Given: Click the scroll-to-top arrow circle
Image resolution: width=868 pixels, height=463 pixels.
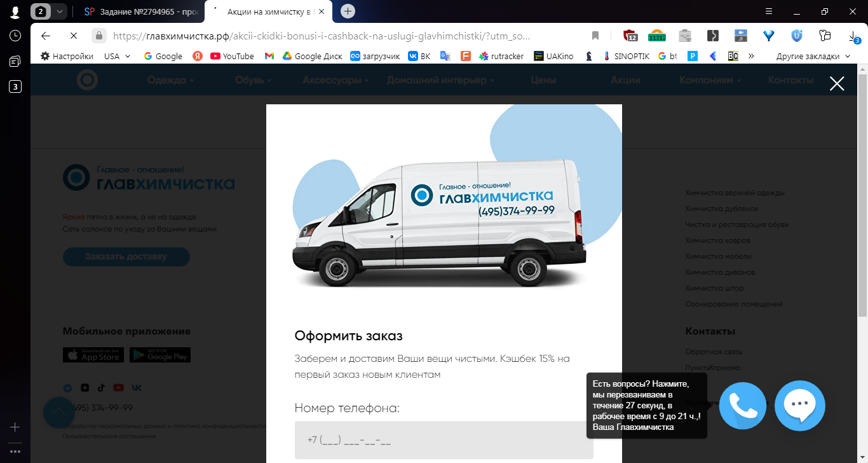Looking at the screenshot, I should (59, 413).
